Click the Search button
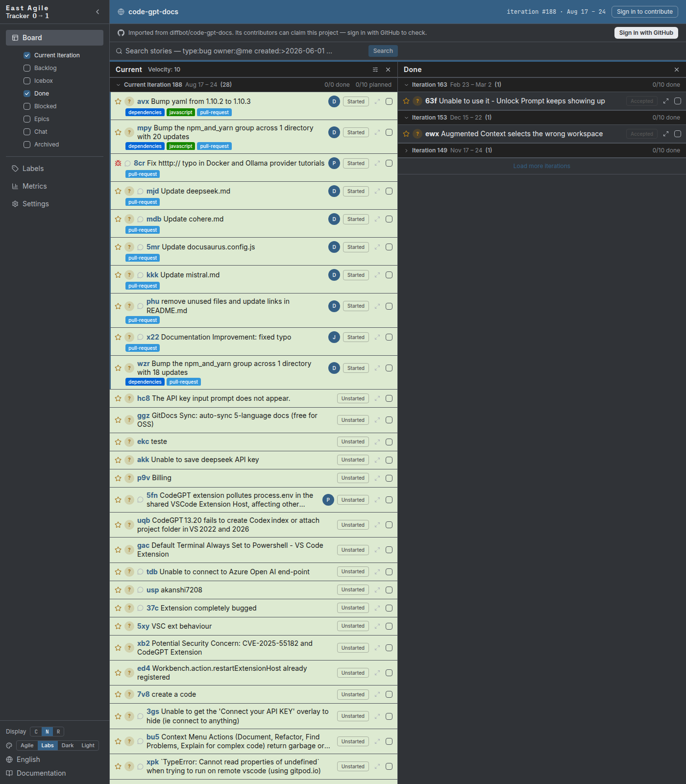The height and width of the screenshot is (784, 686). [x=383, y=51]
